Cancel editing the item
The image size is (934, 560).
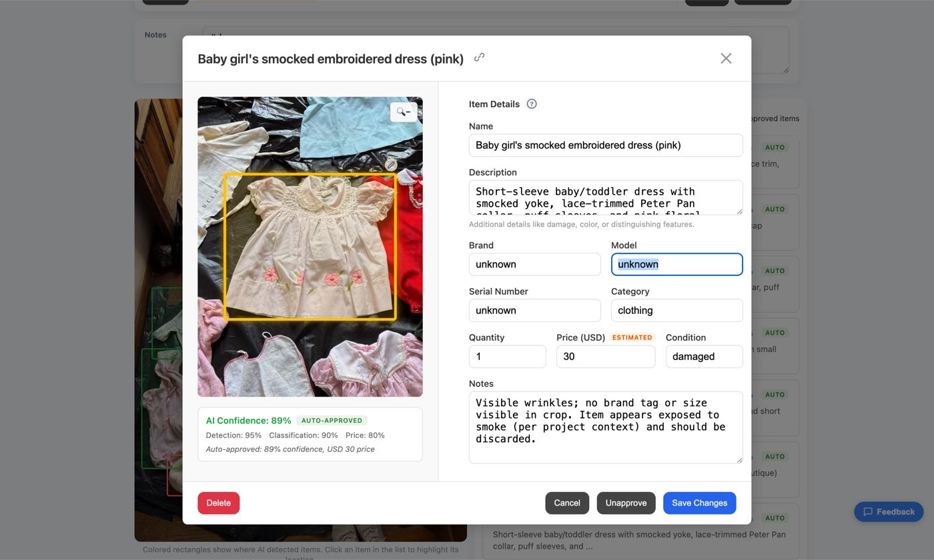point(567,503)
